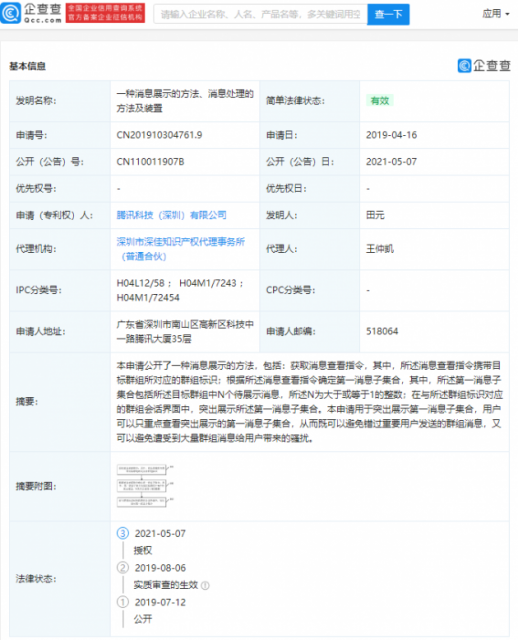Image resolution: width=518 pixels, height=640 pixels.
Task: Click the green 有效 legal status tag
Action: pyautogui.click(x=380, y=100)
